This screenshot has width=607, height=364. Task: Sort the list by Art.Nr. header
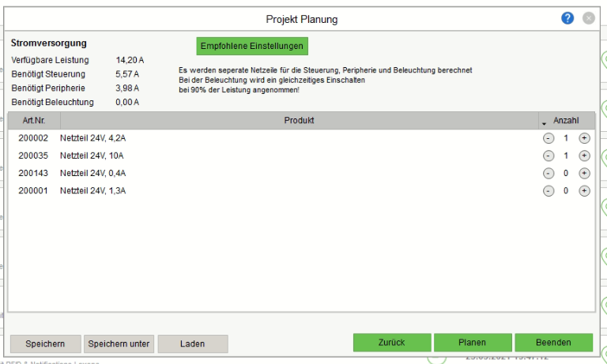[x=33, y=121]
